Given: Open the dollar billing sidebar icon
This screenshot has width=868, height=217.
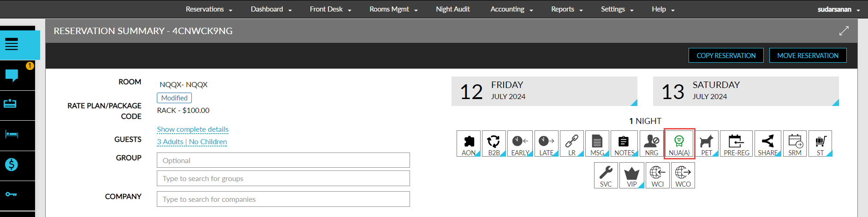Looking at the screenshot, I should click(x=12, y=164).
